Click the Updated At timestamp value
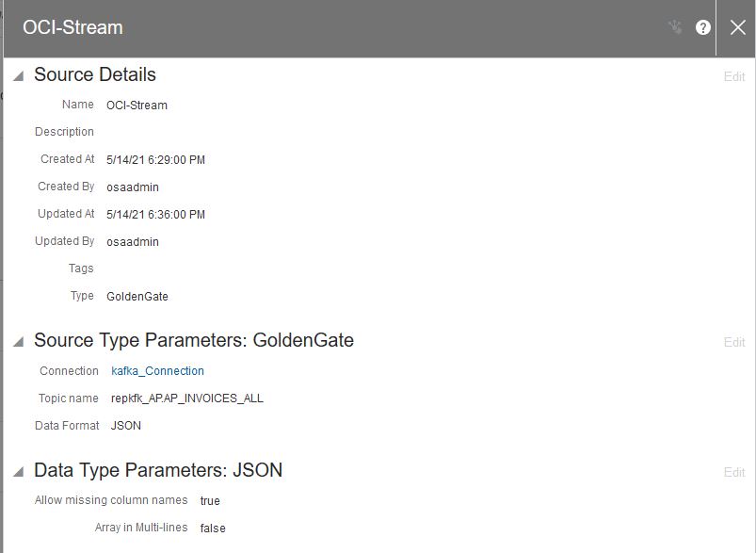The width and height of the screenshot is (756, 553). (155, 215)
